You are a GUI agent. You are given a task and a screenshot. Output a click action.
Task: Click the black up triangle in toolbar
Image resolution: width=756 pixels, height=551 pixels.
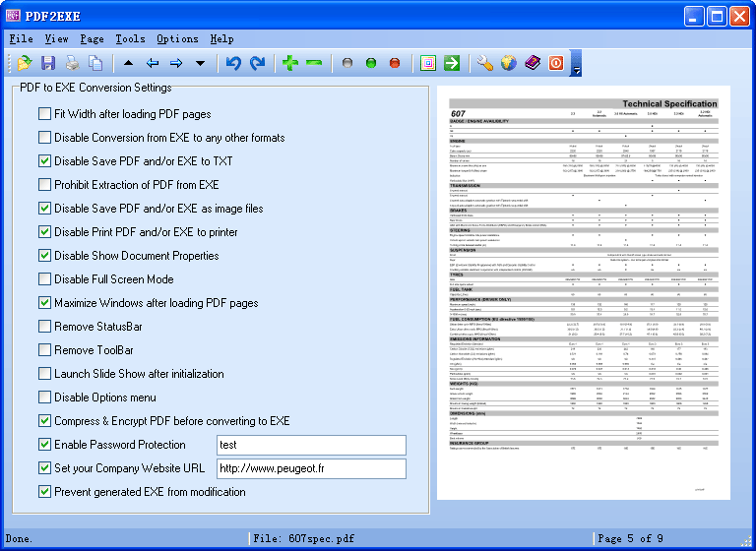pyautogui.click(x=128, y=64)
